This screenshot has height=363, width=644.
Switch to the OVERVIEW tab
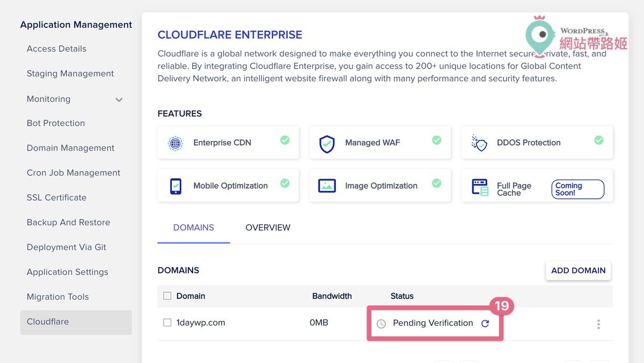268,228
